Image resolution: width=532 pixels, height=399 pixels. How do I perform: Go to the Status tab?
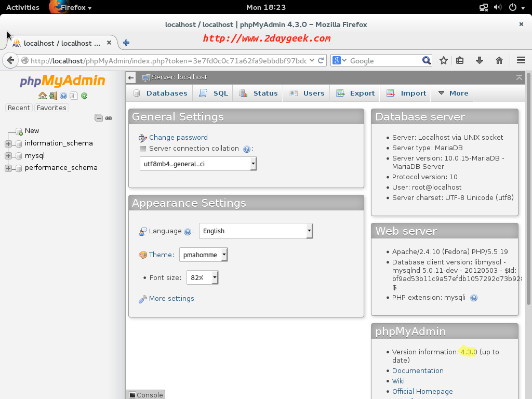[x=258, y=94]
